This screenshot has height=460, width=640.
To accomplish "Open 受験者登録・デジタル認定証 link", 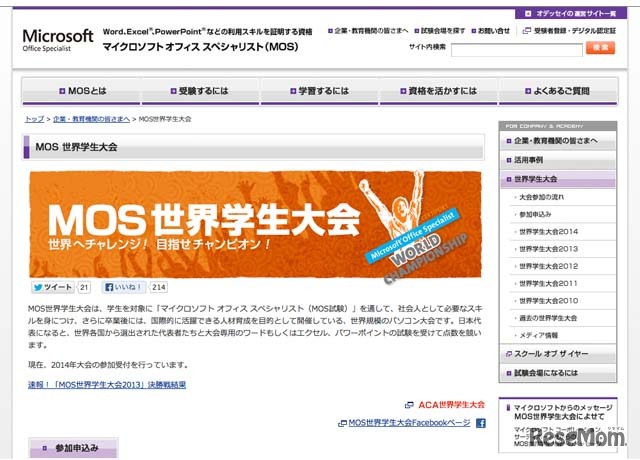I will [569, 31].
